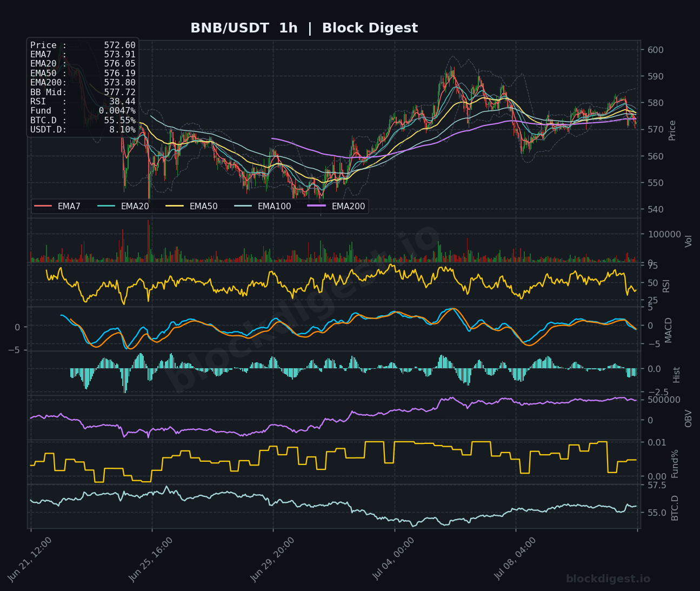Click the Jul 04, 00:00 date label
The width and height of the screenshot is (700, 591).
394,559
